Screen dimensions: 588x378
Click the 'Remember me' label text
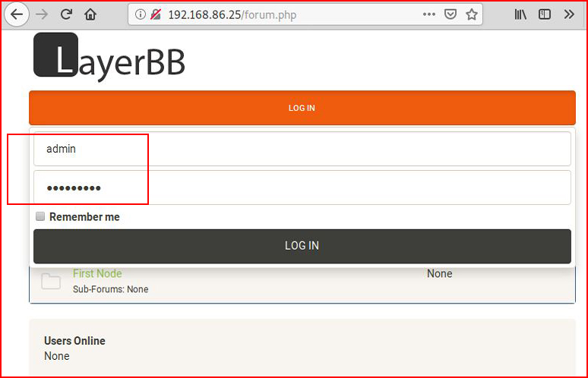[x=84, y=216]
